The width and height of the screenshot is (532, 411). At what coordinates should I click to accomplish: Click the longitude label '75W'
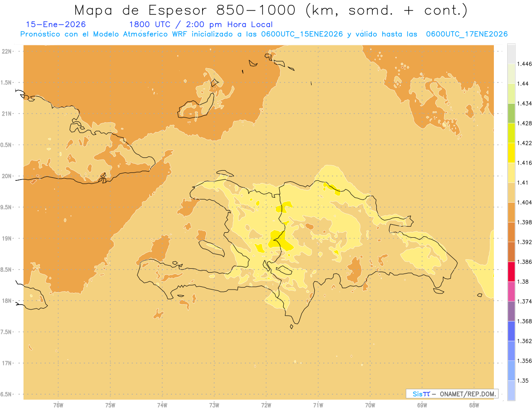coord(110,405)
